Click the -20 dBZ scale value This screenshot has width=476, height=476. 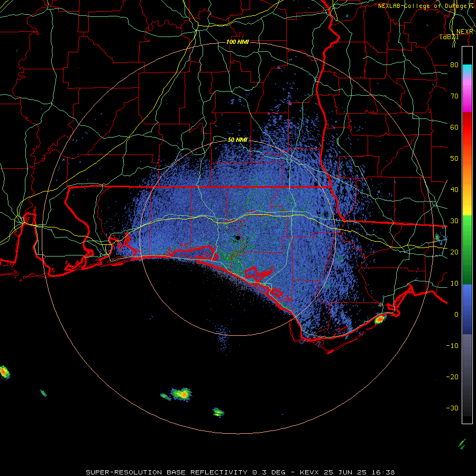pyautogui.click(x=452, y=377)
